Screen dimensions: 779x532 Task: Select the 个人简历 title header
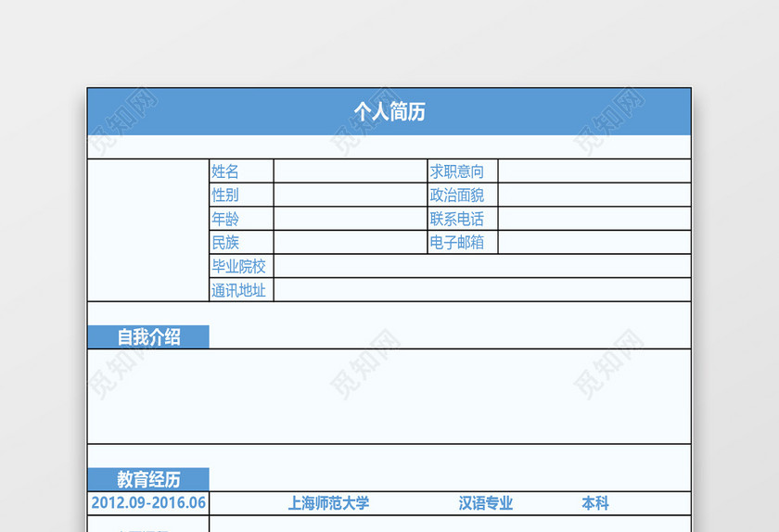pyautogui.click(x=389, y=112)
